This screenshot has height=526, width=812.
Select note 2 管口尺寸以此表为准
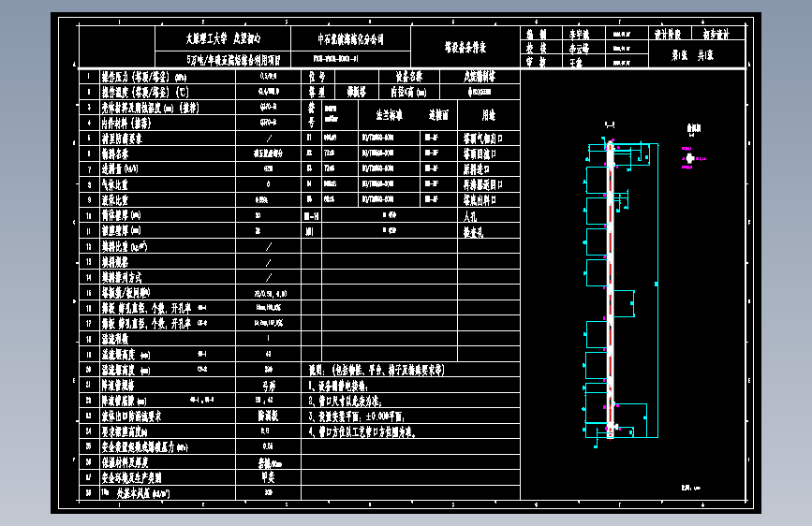[345, 401]
